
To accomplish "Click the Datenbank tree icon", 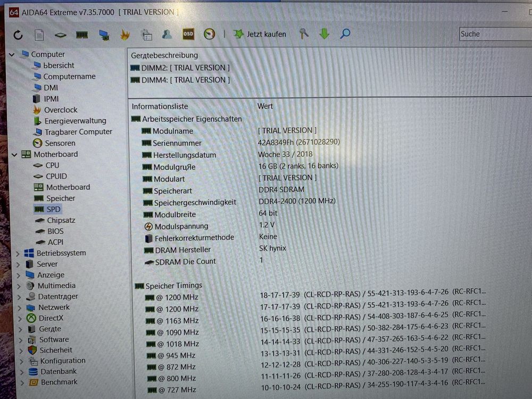I will (x=33, y=371).
